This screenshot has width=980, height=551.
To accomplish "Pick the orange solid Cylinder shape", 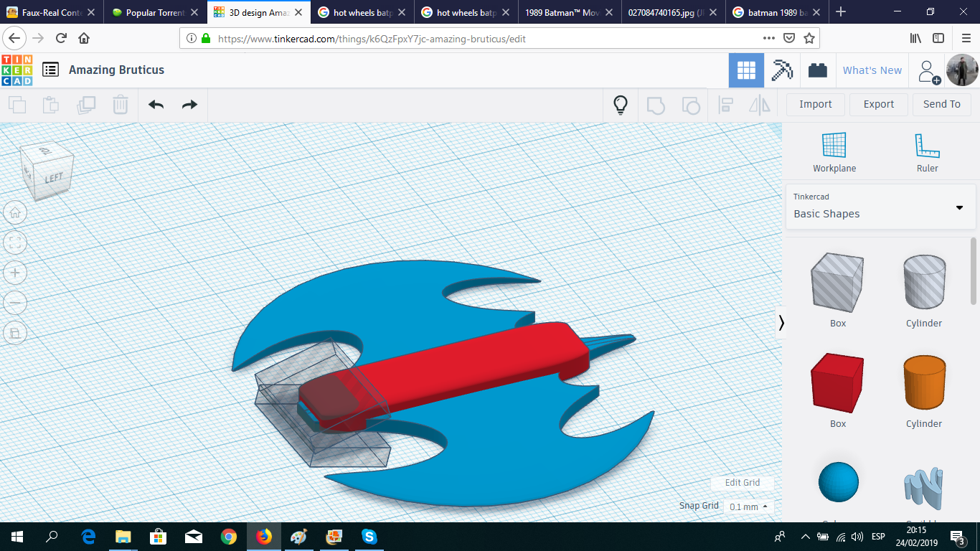I will pos(924,384).
